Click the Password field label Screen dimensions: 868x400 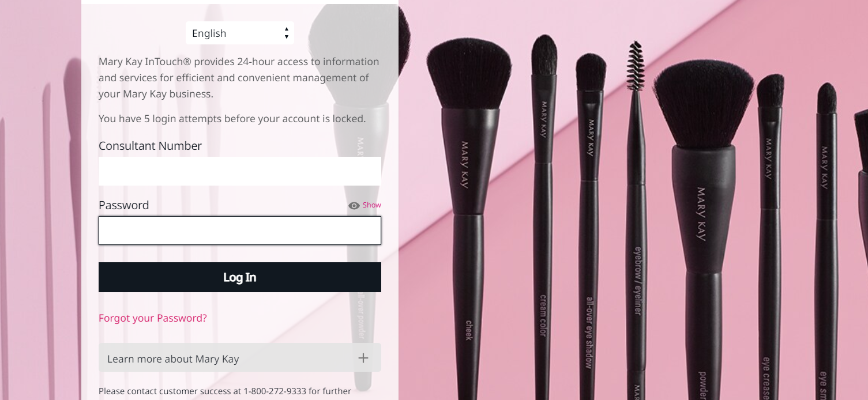point(123,205)
